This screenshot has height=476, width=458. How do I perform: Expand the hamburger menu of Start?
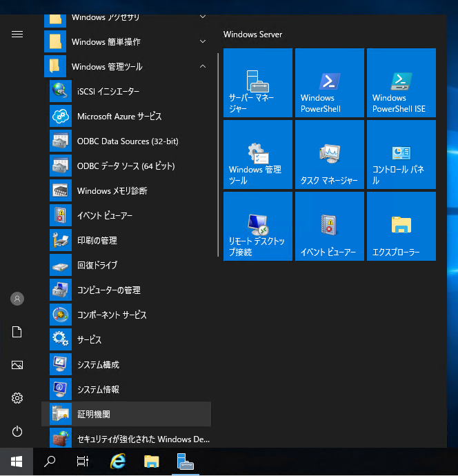(17, 34)
